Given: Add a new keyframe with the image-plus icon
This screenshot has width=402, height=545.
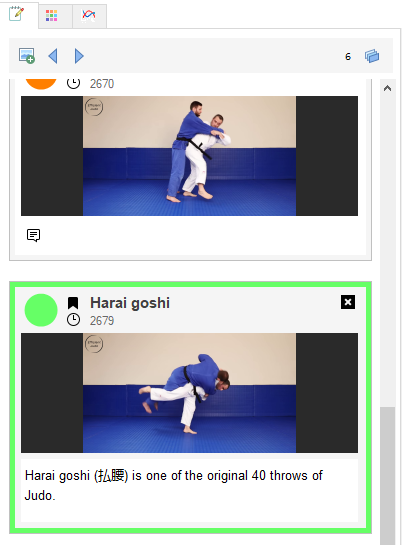Looking at the screenshot, I should pyautogui.click(x=27, y=56).
